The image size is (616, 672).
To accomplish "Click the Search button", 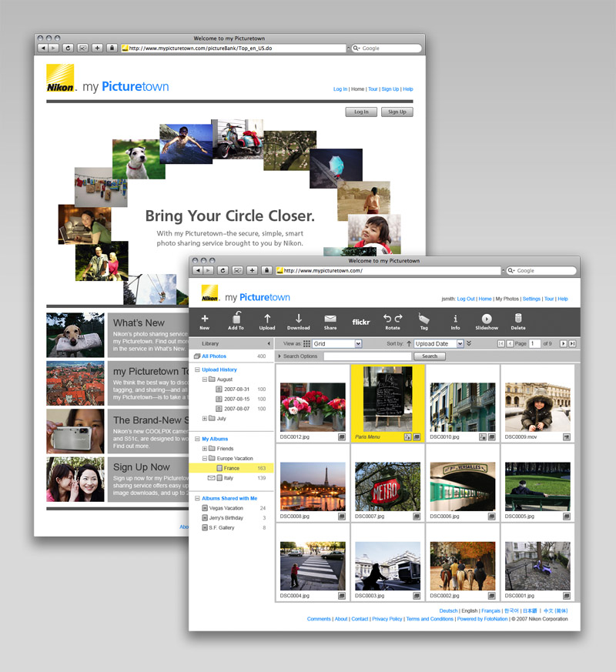I will click(430, 356).
